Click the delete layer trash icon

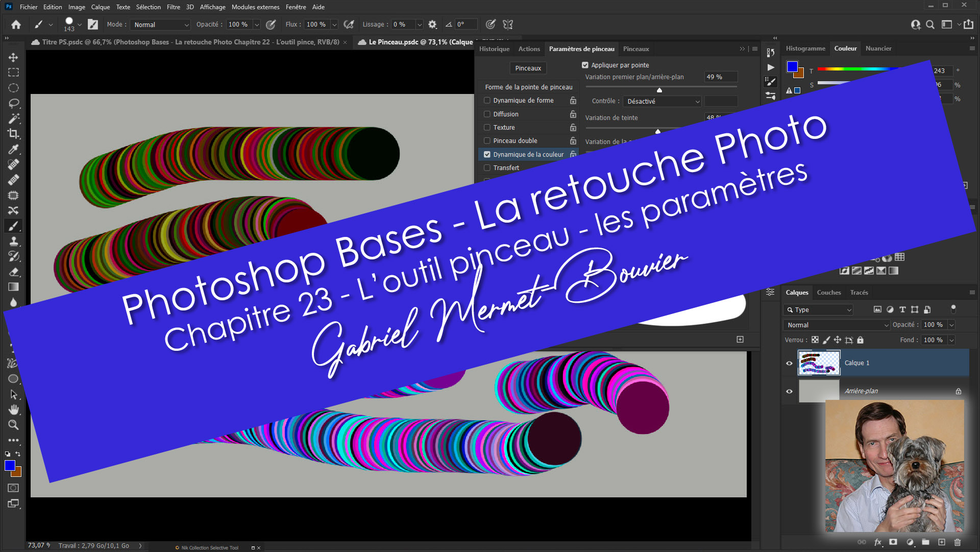[x=958, y=542]
